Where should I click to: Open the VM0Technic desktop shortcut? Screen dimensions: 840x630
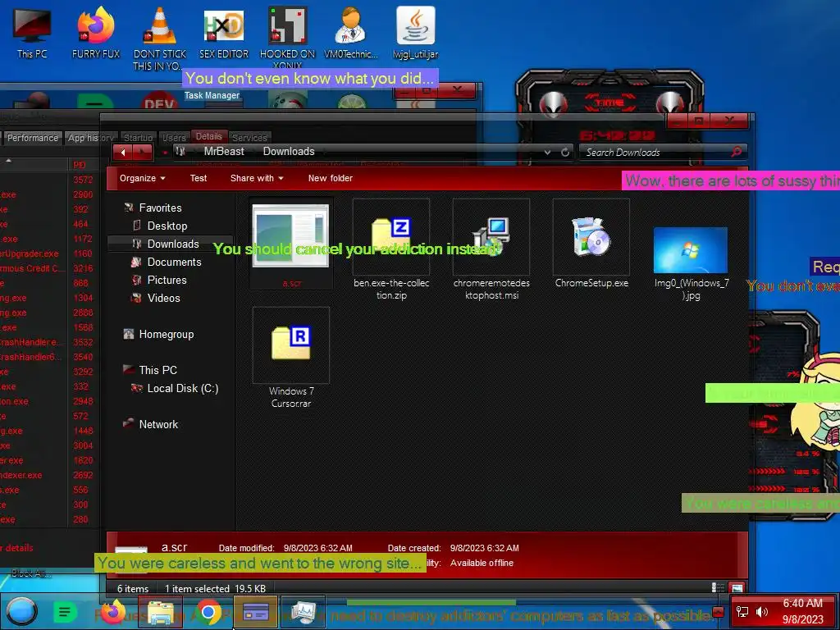pyautogui.click(x=350, y=32)
